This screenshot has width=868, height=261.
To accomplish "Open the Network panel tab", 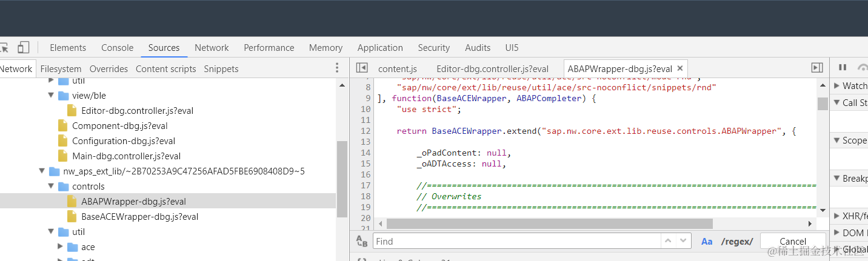I will pyautogui.click(x=212, y=47).
